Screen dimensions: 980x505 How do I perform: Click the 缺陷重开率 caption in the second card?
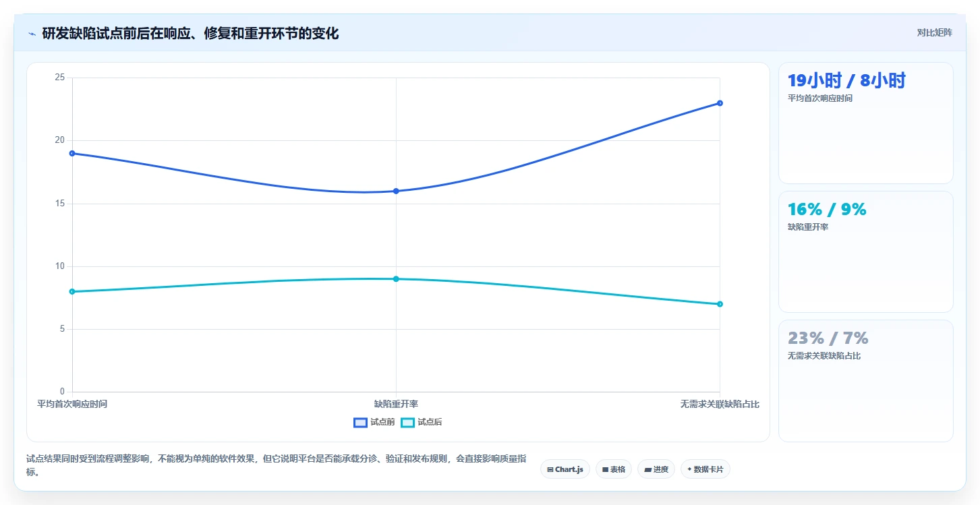(808, 227)
